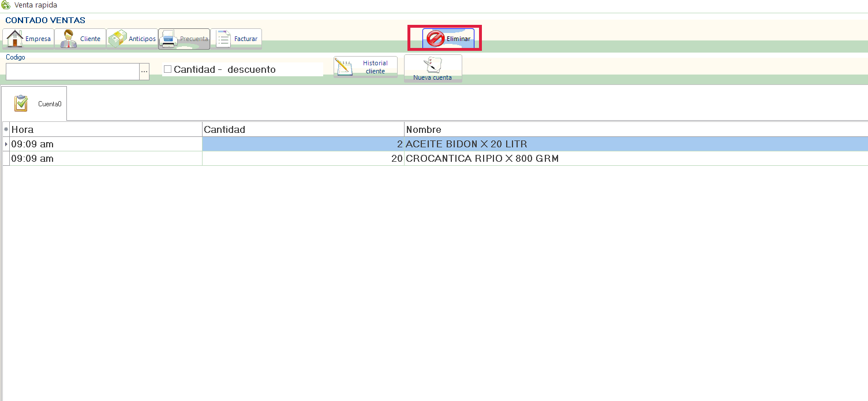Image resolution: width=868 pixels, height=401 pixels.
Task: Click the Venta rapida window icon
Action: click(6, 5)
